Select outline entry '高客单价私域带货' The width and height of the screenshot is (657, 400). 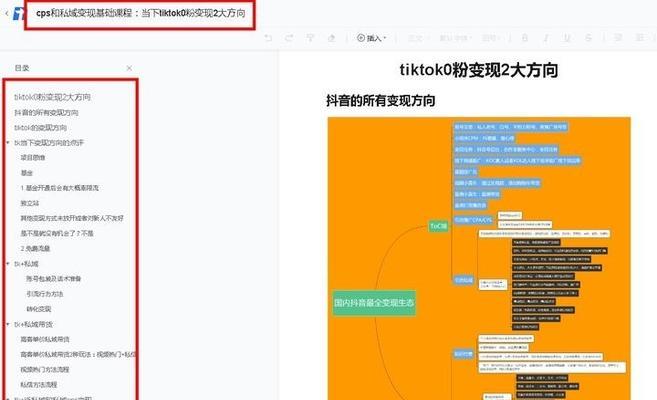45,339
